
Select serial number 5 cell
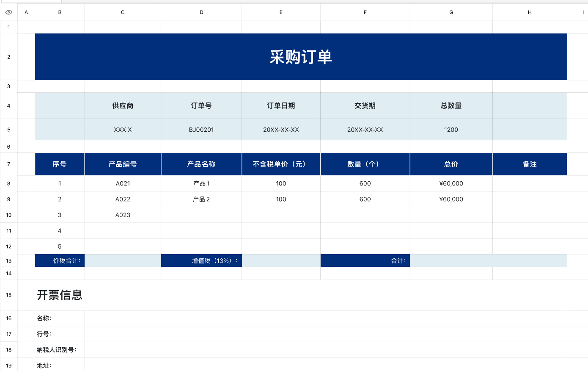click(x=60, y=246)
